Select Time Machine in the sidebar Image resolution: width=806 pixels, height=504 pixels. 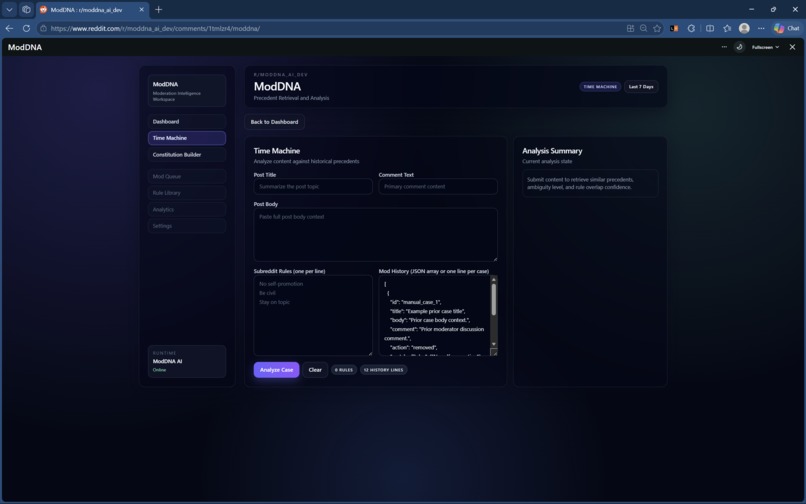(x=187, y=138)
